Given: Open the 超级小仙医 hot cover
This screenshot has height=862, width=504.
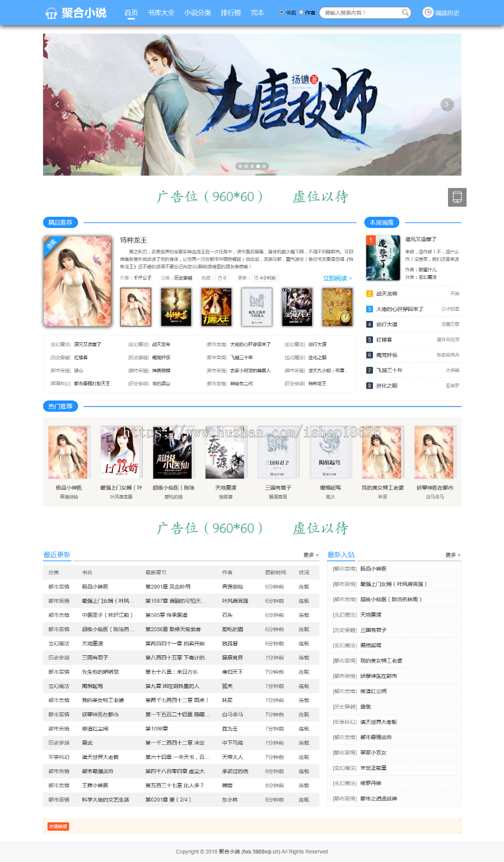Looking at the screenshot, I should pyautogui.click(x=174, y=452).
